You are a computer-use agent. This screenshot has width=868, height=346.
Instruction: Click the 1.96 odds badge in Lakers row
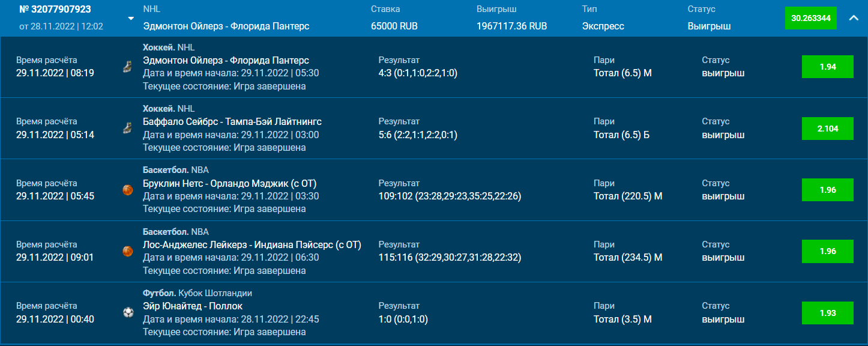click(828, 251)
